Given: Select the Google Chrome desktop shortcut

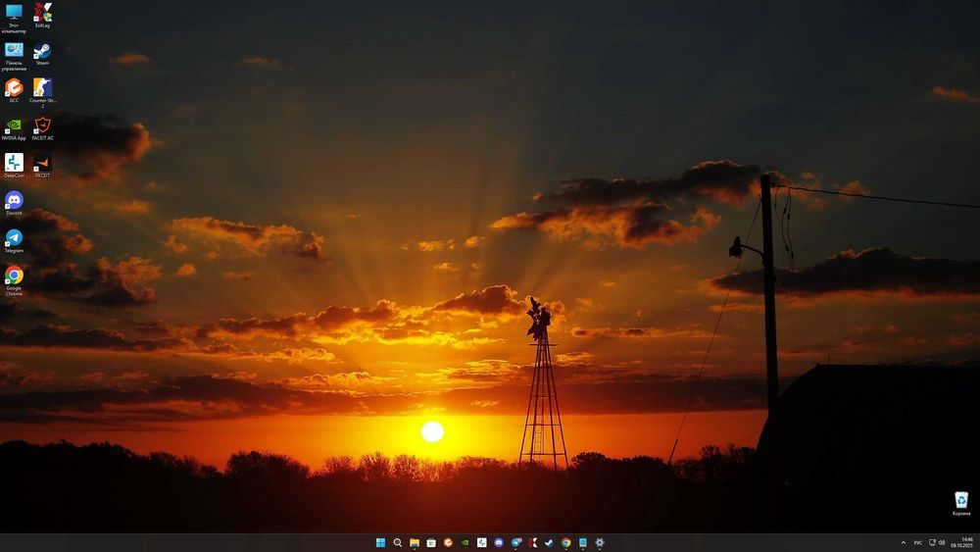Looking at the screenshot, I should coord(14,281).
